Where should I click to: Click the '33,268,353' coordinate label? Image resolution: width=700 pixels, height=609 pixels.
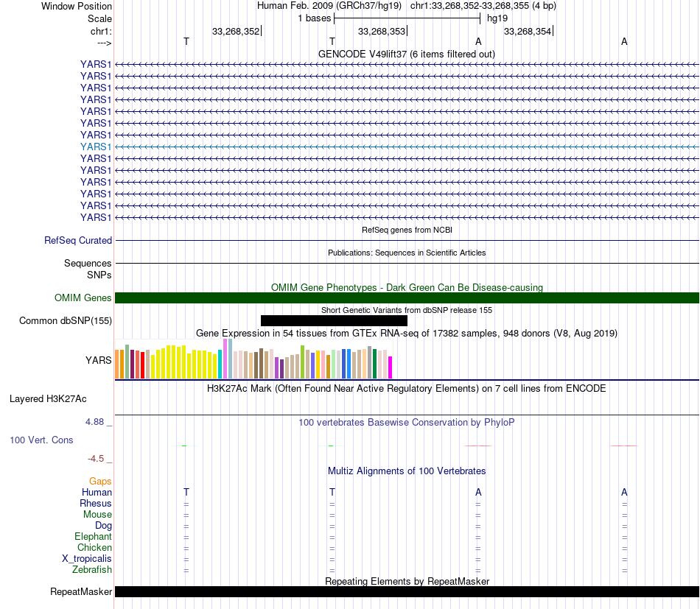(382, 31)
